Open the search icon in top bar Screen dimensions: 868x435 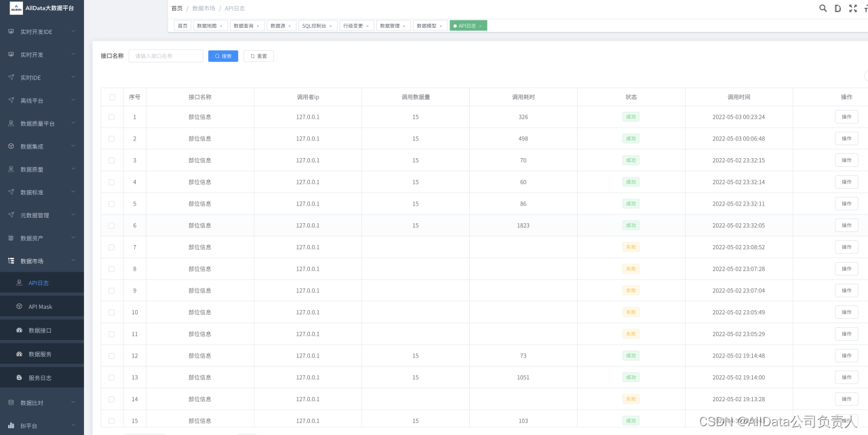(823, 8)
